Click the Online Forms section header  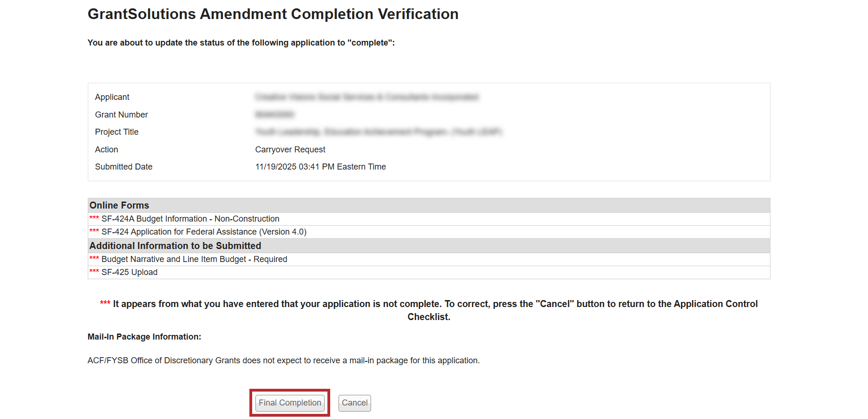(x=119, y=205)
